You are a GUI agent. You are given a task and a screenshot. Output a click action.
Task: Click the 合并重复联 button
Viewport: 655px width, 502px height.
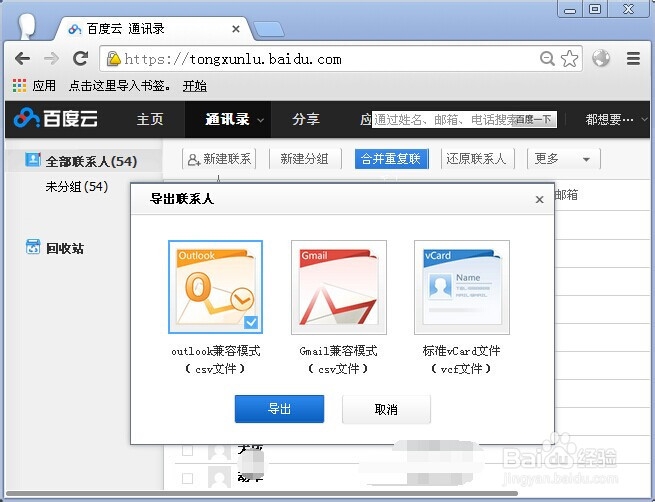(391, 159)
